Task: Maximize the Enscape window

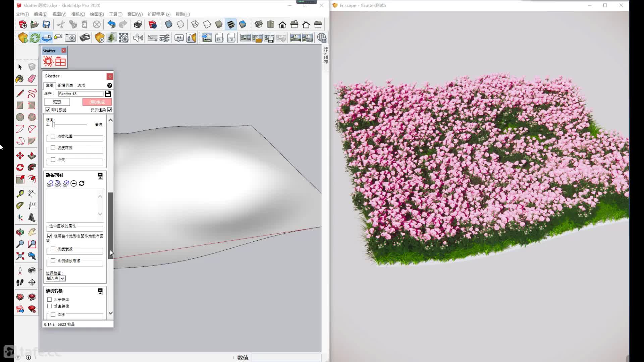Action: point(605,5)
